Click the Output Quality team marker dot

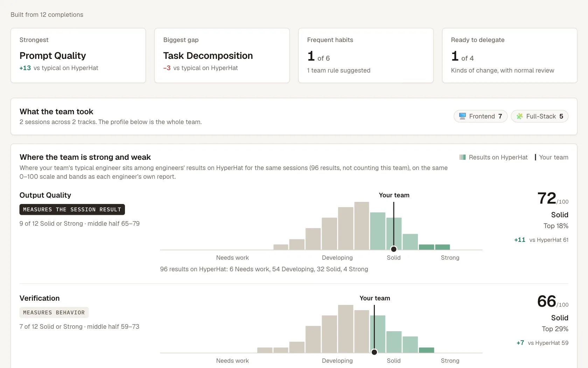pyautogui.click(x=394, y=249)
